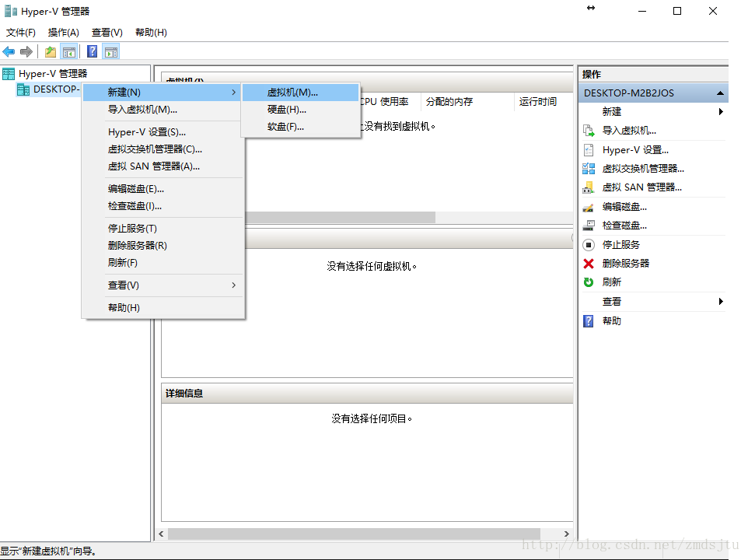Select Hyper-V 管理器 root tree item
This screenshot has height=560, width=748.
click(x=52, y=73)
